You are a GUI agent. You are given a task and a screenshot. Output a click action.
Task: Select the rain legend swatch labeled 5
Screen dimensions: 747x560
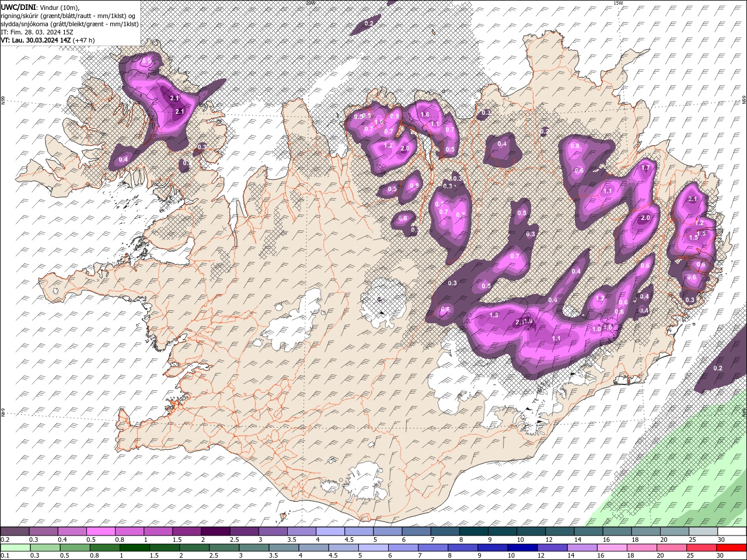pyautogui.click(x=373, y=547)
